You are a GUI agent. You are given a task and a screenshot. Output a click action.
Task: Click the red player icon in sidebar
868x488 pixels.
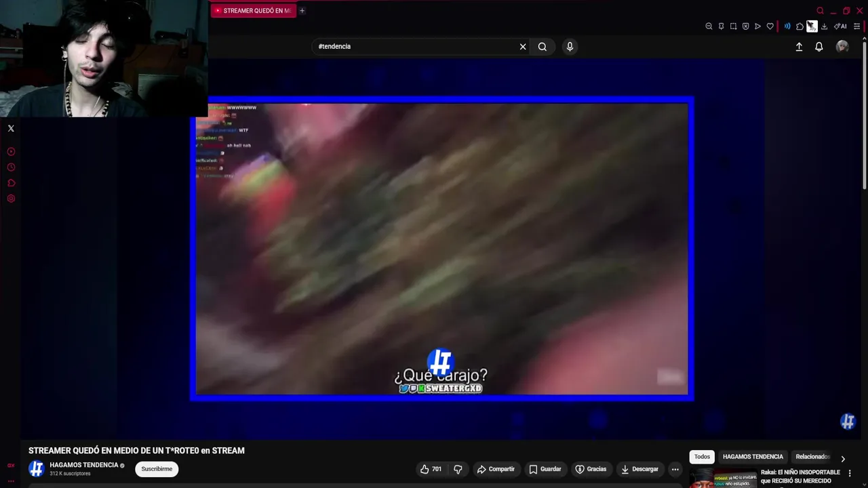coord(11,152)
